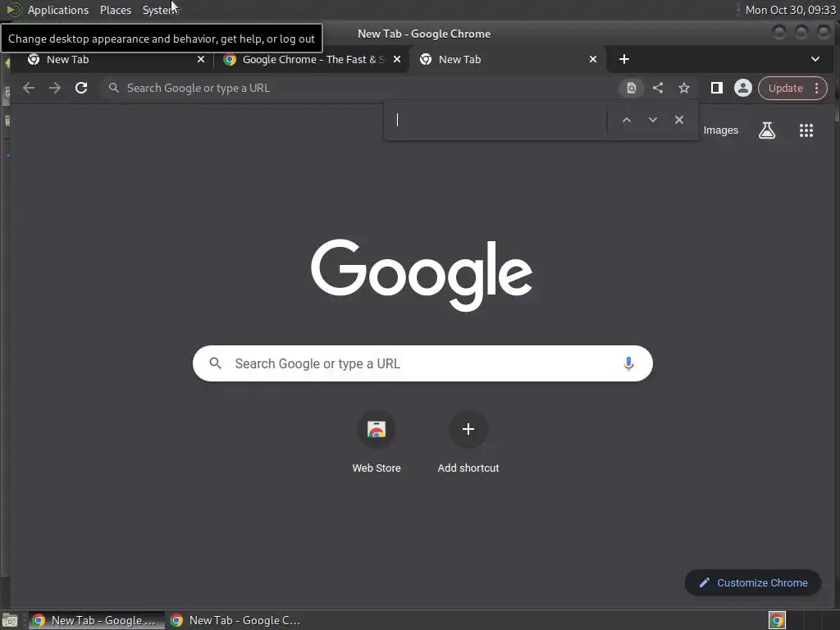
Task: Open the Web Store shortcut
Action: pyautogui.click(x=376, y=442)
